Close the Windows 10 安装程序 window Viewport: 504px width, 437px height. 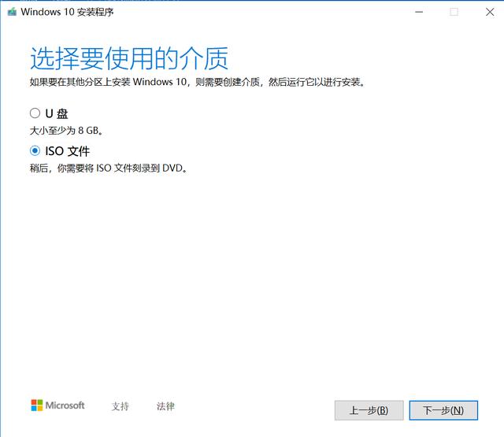(490, 13)
